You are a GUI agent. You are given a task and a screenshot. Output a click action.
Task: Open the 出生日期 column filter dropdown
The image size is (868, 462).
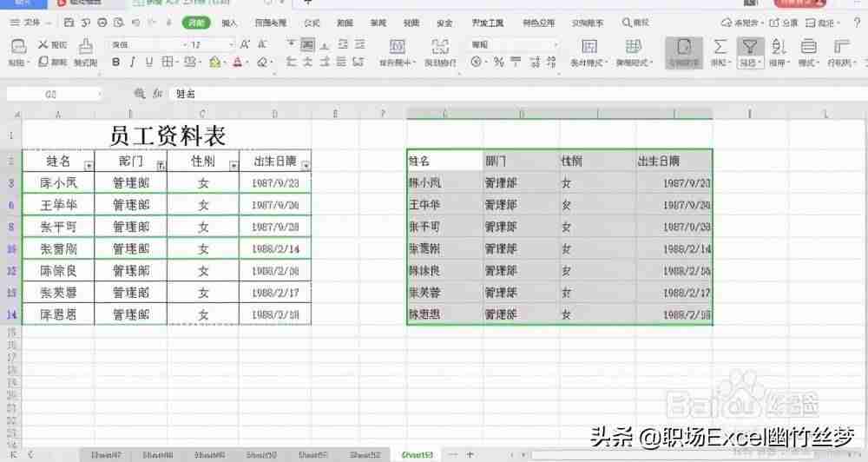(x=306, y=166)
